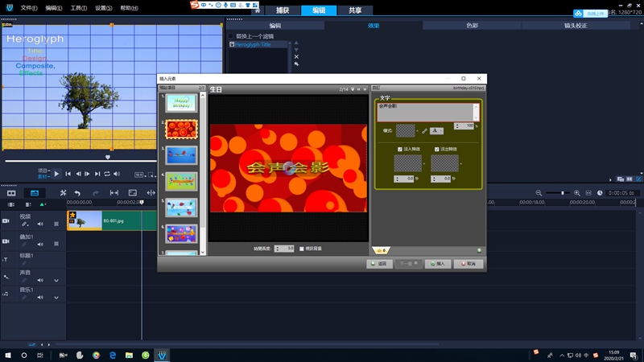Open the 编辑 menu in menu bar
This screenshot has width=644, height=362.
pyautogui.click(x=54, y=8)
